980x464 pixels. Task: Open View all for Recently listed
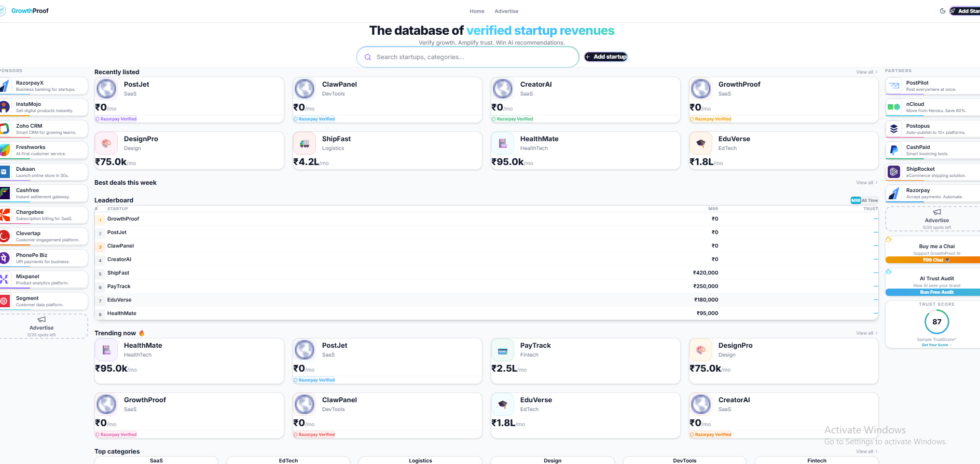point(866,72)
